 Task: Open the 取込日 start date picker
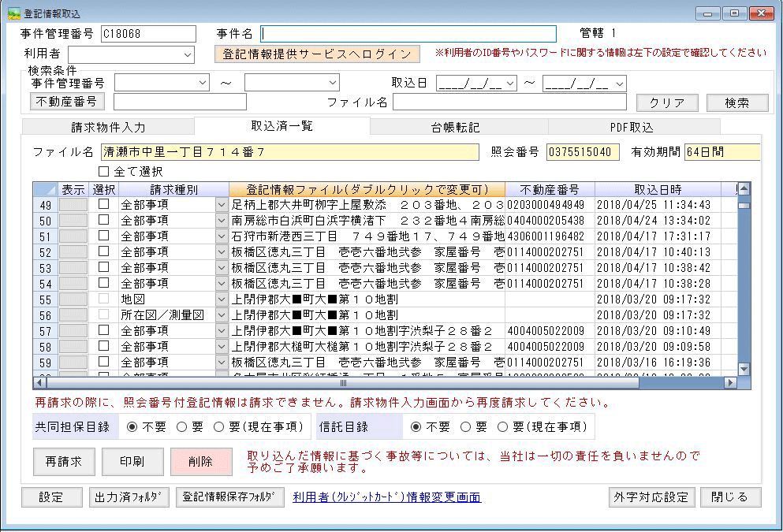click(x=510, y=83)
